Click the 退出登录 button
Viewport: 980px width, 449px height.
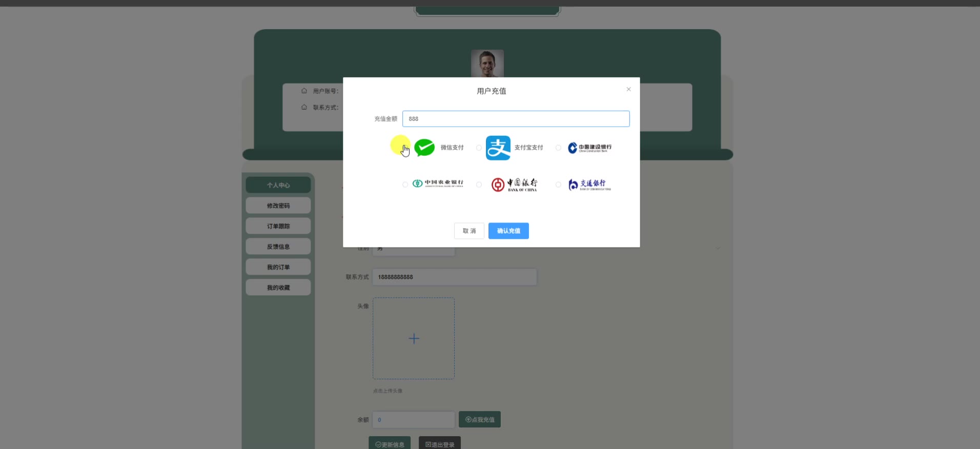(x=440, y=444)
